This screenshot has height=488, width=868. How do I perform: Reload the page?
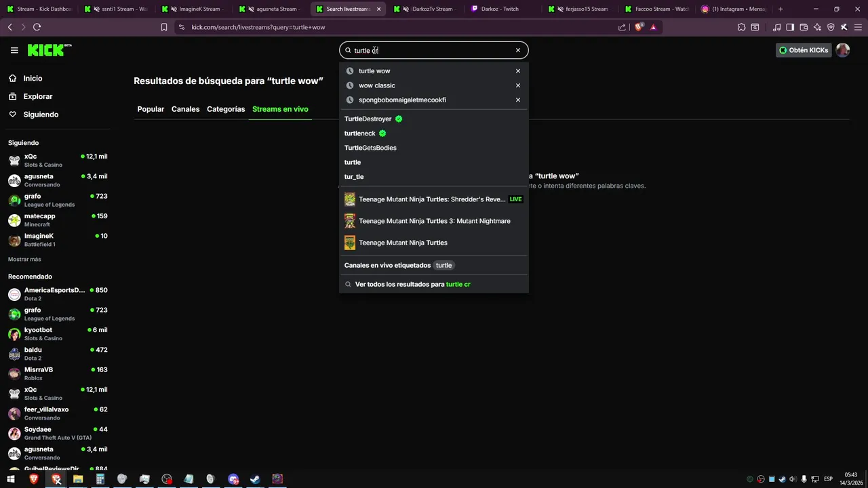(37, 27)
